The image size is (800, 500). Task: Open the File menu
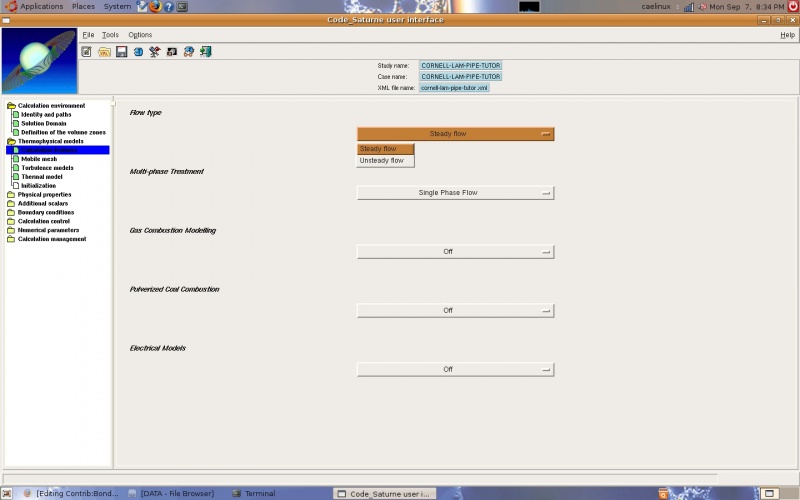point(88,35)
